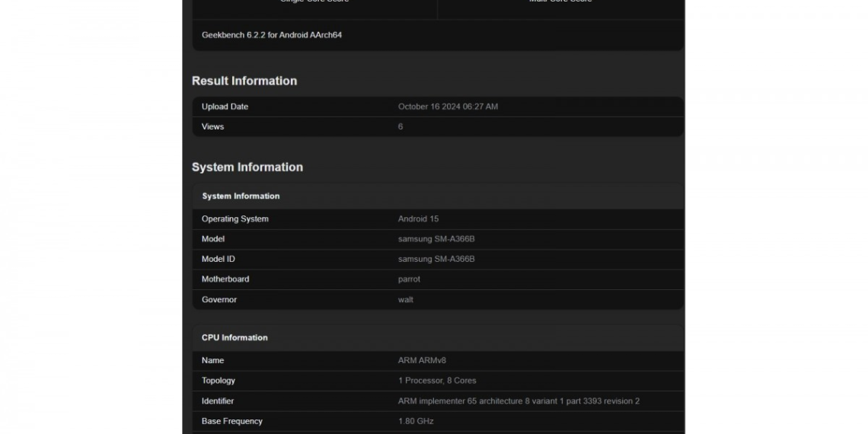Select the Views count value 6
868x434 pixels.
(x=400, y=126)
